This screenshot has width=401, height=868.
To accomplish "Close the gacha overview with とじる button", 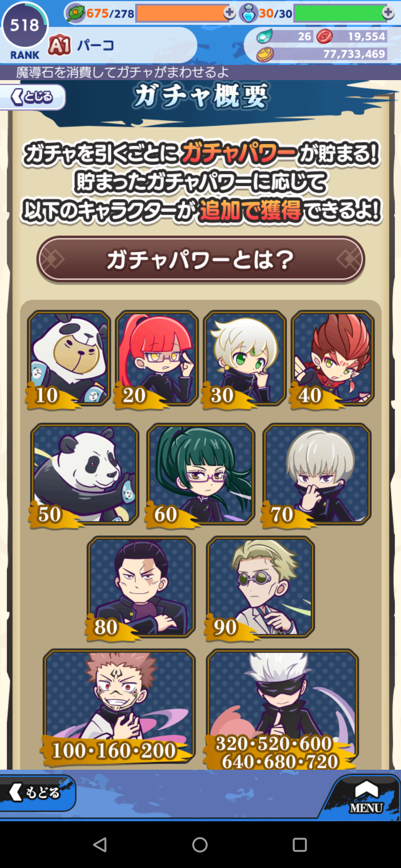I will 32,97.
